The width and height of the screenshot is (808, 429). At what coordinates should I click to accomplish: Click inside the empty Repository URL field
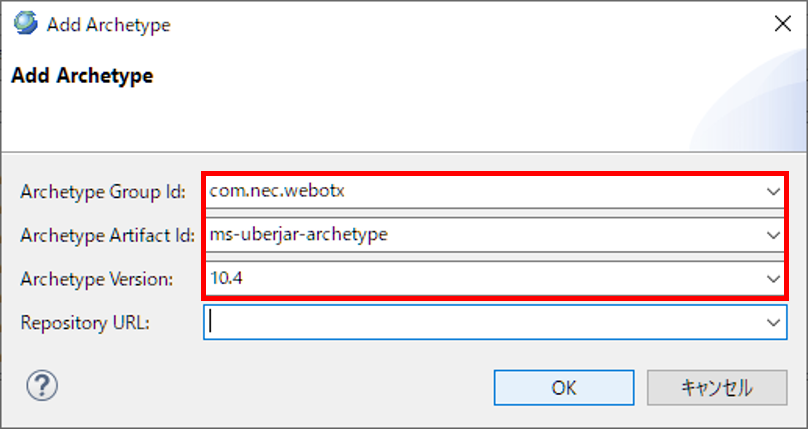coord(480,323)
